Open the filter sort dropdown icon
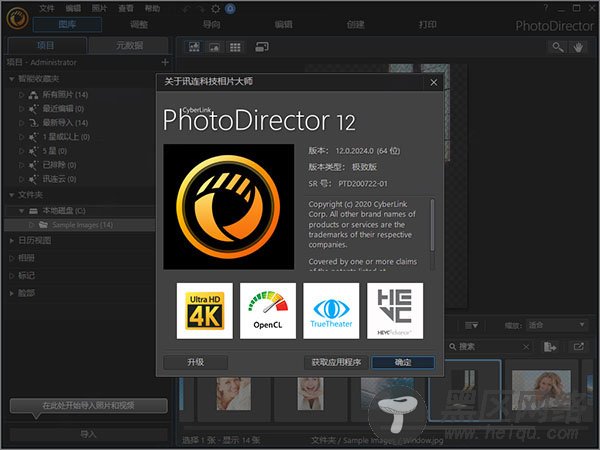The image size is (600, 450). 471,326
